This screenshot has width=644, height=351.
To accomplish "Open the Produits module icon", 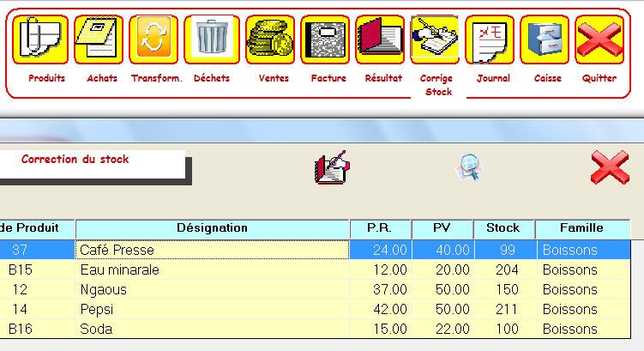I will coord(40,39).
